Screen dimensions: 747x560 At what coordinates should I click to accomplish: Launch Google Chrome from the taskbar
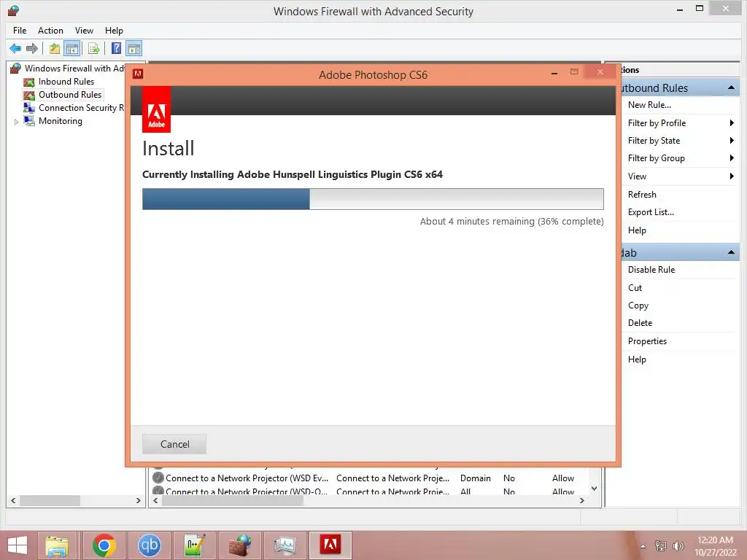click(104, 545)
